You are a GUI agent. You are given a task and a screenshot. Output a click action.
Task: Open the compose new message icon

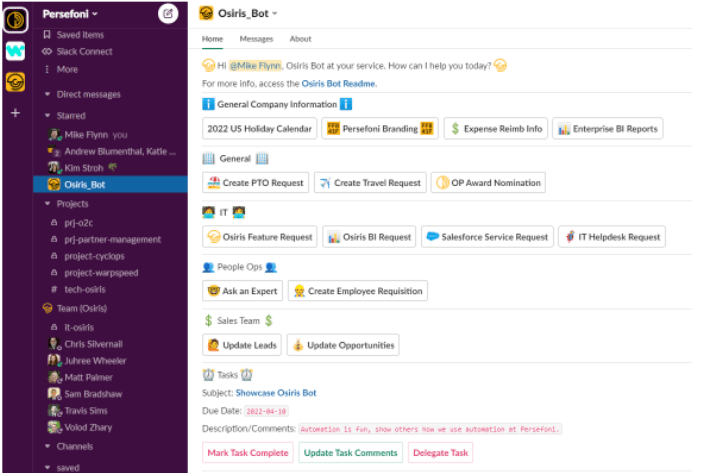click(x=168, y=14)
